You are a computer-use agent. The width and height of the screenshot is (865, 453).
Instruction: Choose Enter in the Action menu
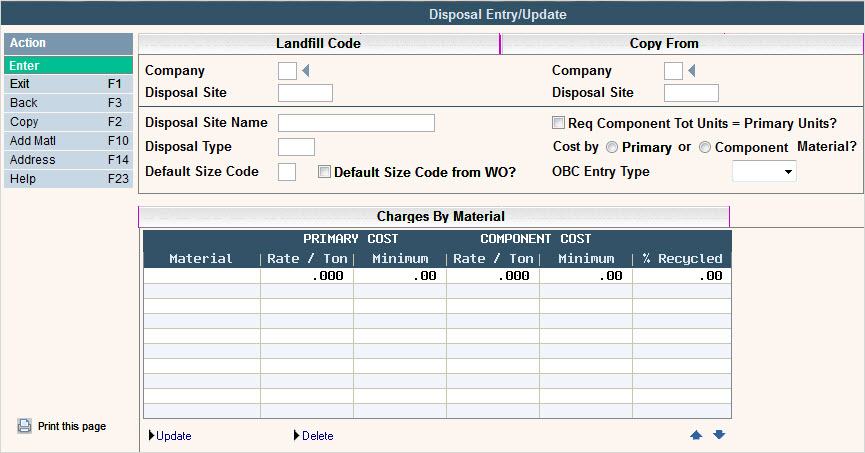click(x=68, y=65)
